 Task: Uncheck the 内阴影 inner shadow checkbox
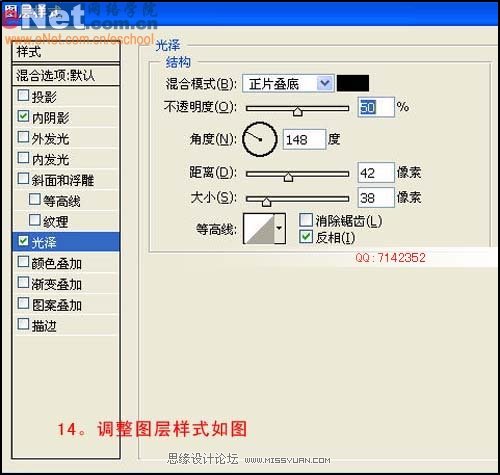tap(23, 116)
